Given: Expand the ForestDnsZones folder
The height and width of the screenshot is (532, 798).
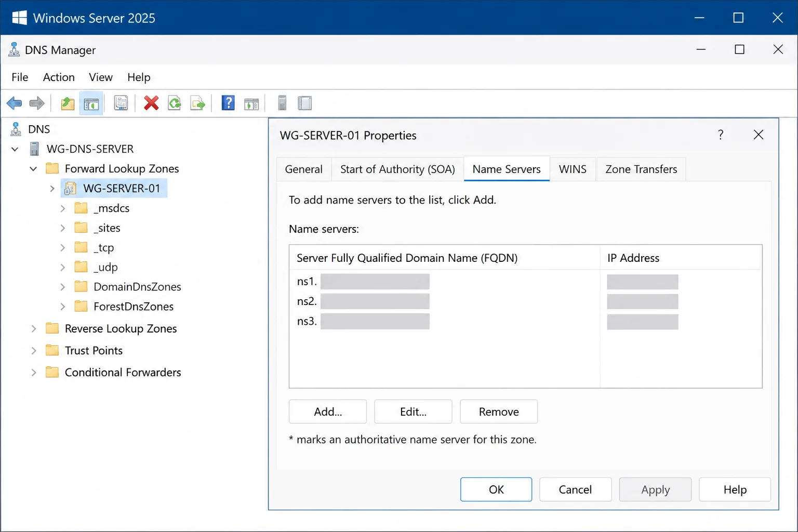Looking at the screenshot, I should coord(62,307).
